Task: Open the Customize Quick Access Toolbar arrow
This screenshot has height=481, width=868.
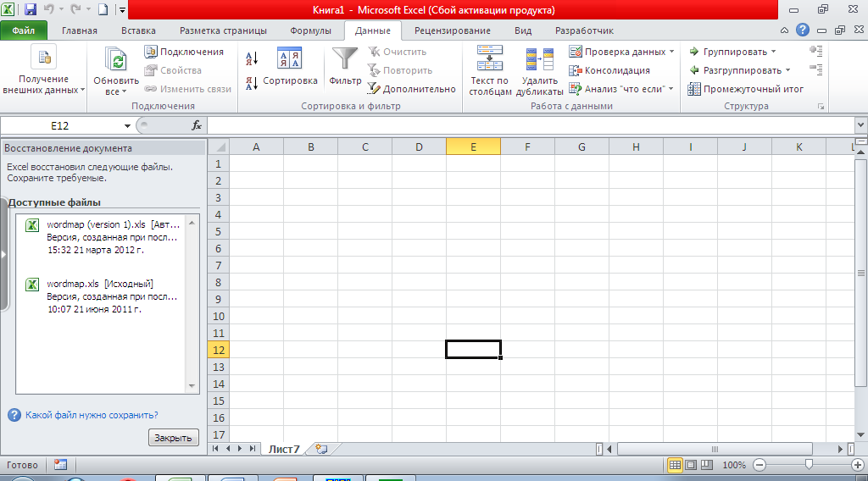Action: [x=122, y=10]
